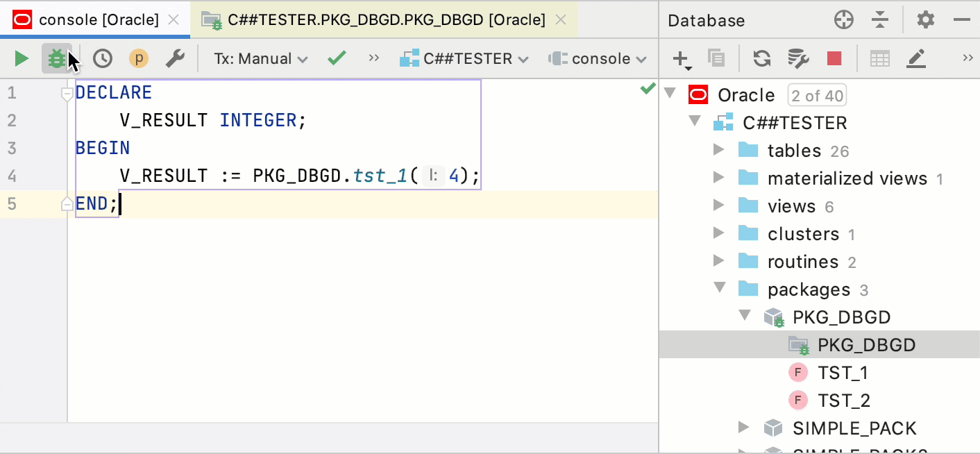Run the script with the green play icon
The height and width of the screenshot is (454, 980).
click(x=21, y=58)
